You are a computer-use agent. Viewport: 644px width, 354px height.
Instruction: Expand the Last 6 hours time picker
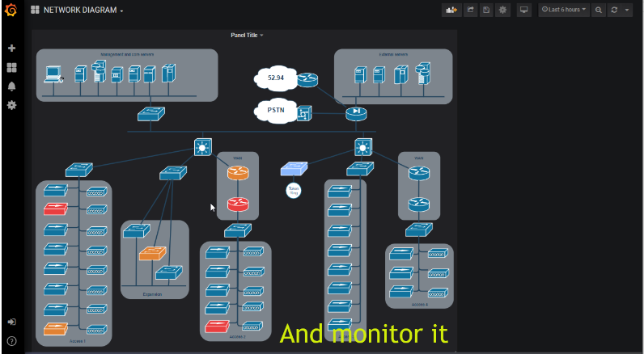[564, 11]
